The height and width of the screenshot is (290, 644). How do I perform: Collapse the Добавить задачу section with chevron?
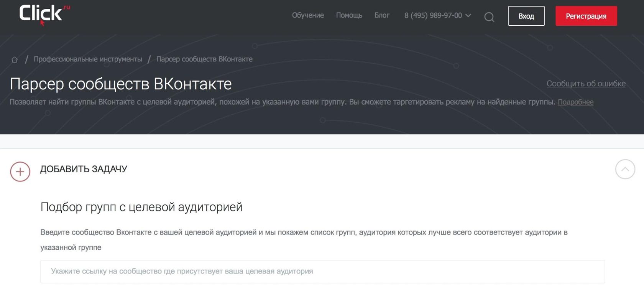click(x=625, y=169)
